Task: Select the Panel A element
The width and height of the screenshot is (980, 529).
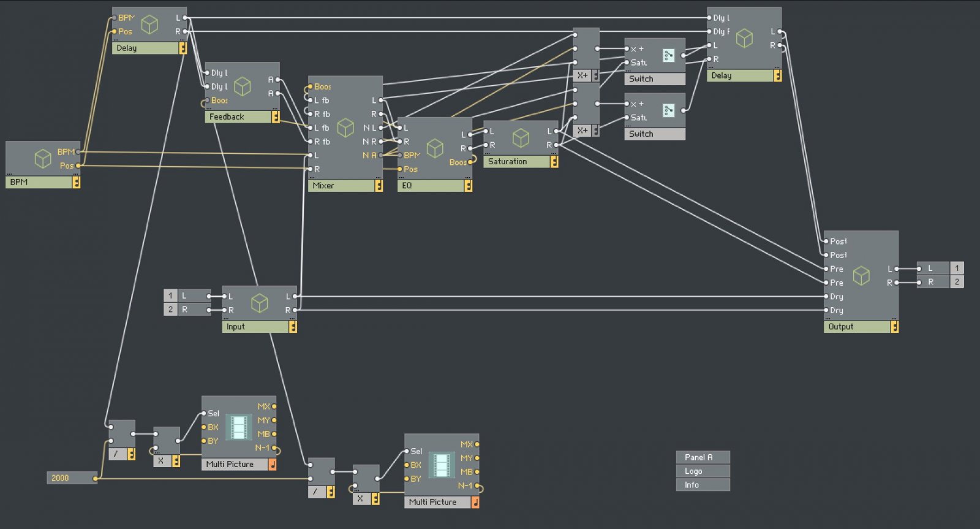Action: pos(703,457)
